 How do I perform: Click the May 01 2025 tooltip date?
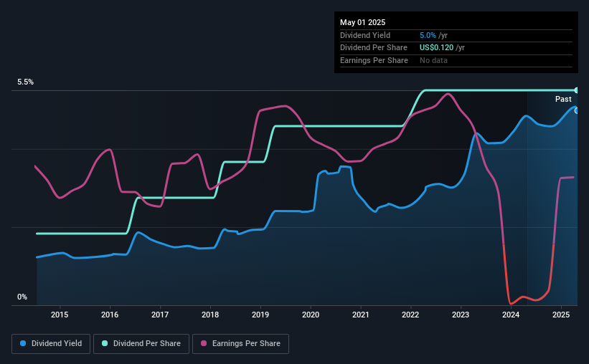362,22
